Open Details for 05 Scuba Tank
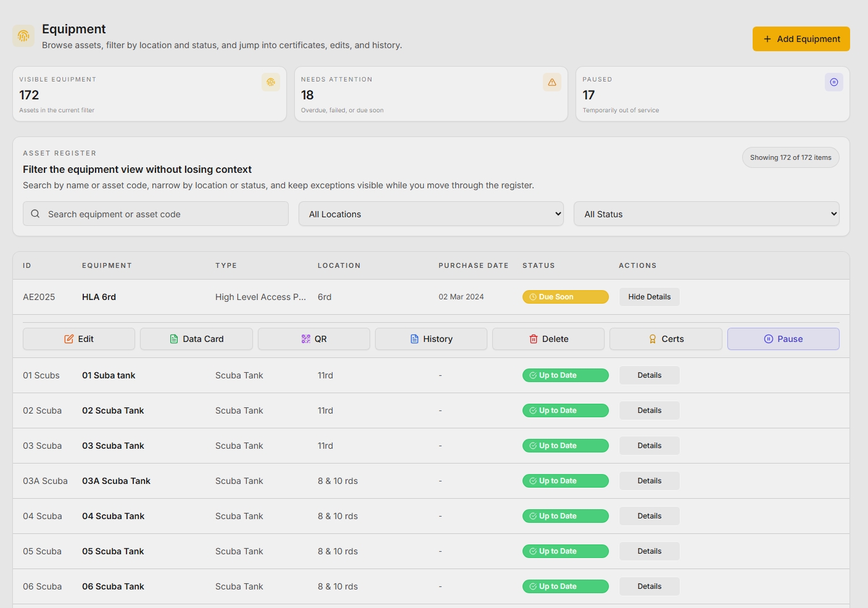Screen dimensions: 868x608 point(649,551)
